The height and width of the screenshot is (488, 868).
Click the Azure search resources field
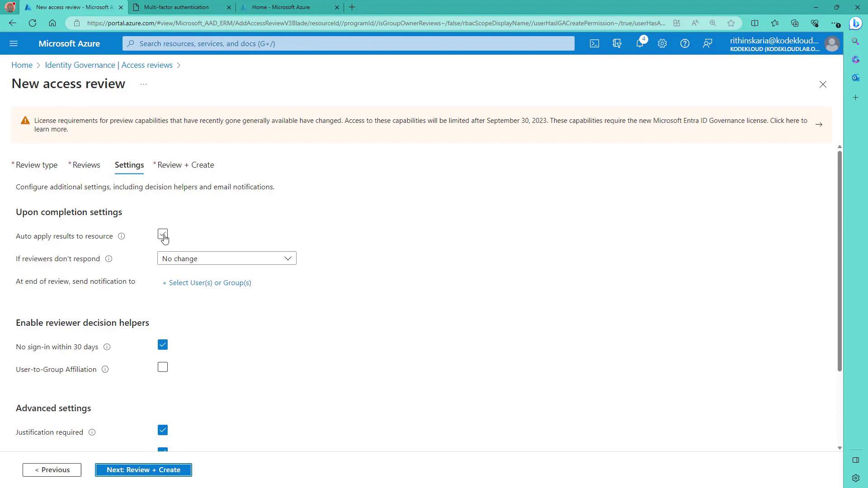tap(348, 43)
